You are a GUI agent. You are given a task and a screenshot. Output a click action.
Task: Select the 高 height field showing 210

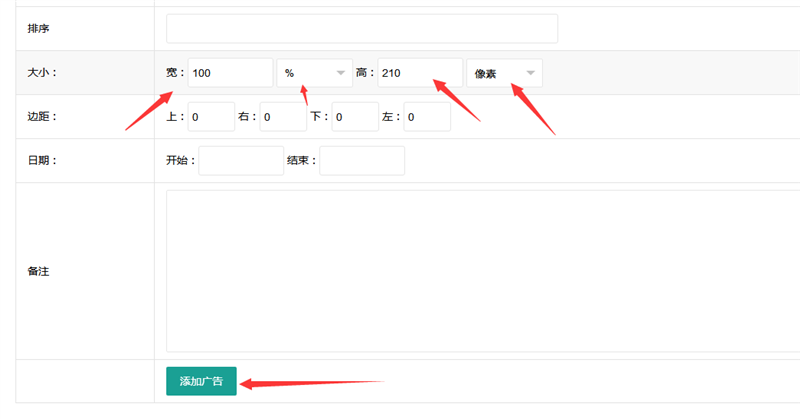tap(420, 73)
